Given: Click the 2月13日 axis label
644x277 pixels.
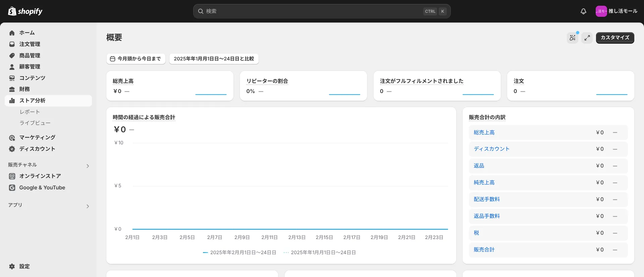Looking at the screenshot, I should click(297, 237).
